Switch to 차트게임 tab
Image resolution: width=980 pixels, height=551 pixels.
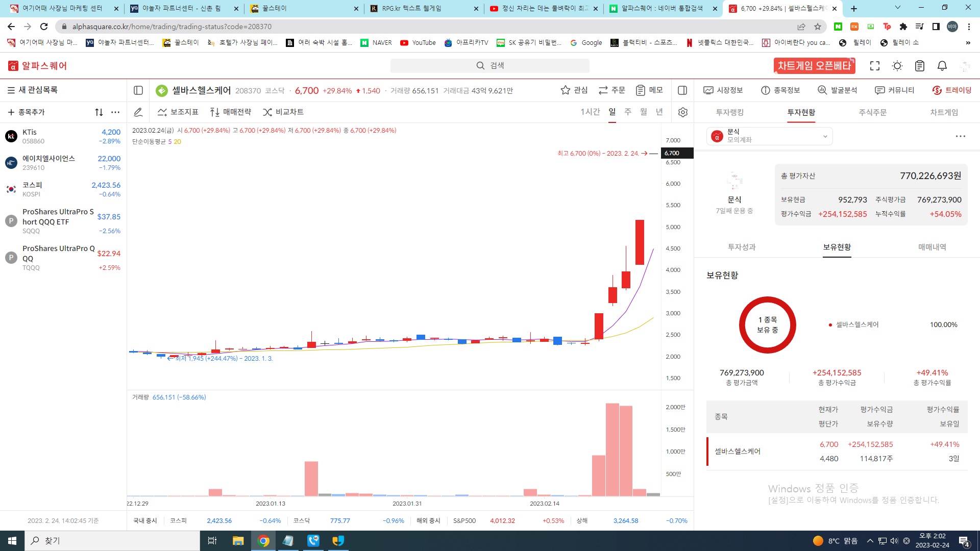coord(944,112)
